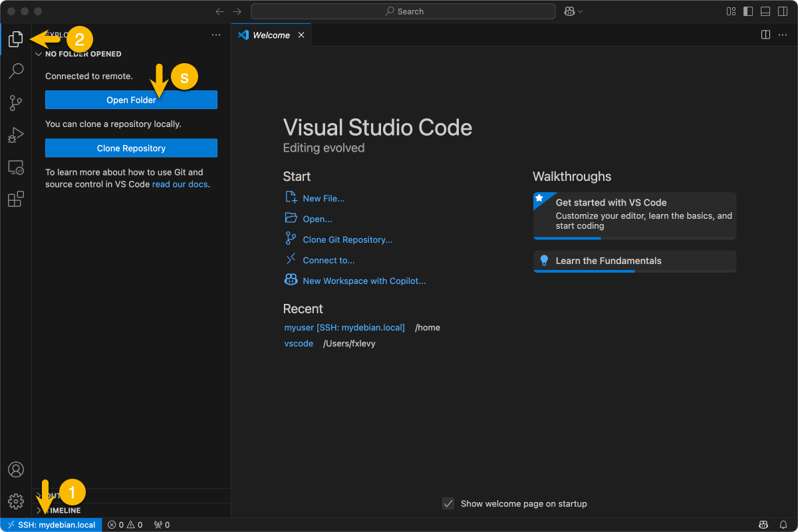Toggle the bottom panel layout button

point(765,11)
